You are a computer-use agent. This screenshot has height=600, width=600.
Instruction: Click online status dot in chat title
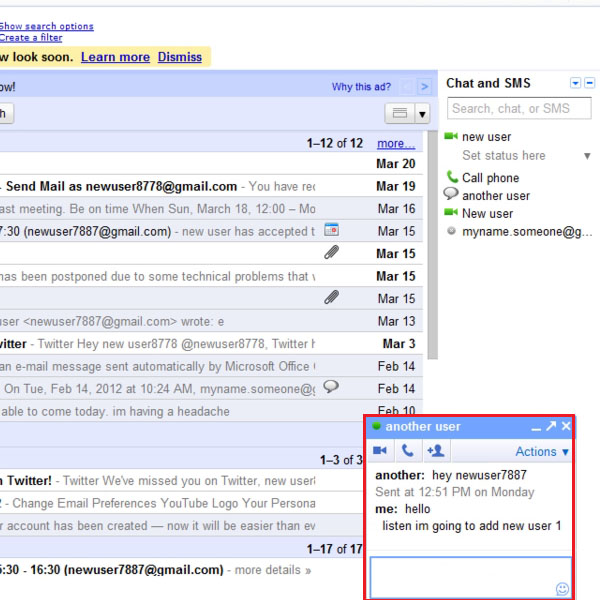[x=377, y=426]
